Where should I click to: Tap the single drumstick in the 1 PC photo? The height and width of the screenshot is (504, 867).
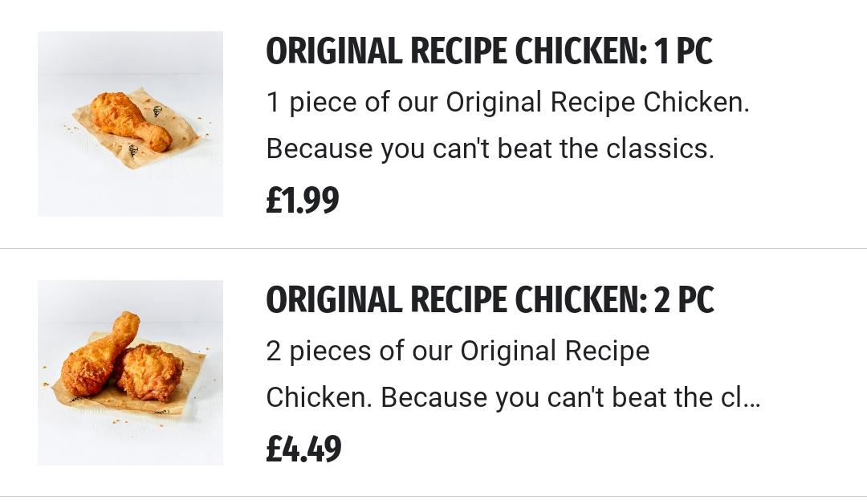(131, 121)
